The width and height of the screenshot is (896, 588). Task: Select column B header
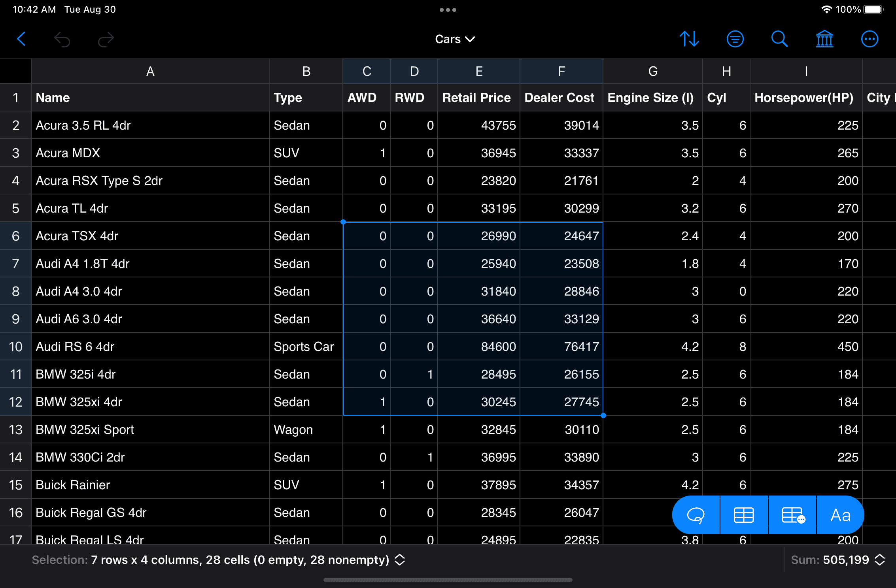click(x=306, y=71)
